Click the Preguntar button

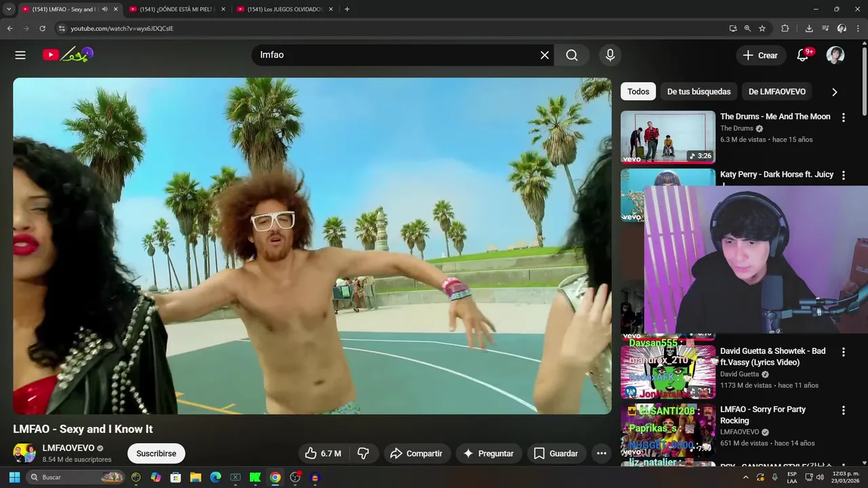[x=488, y=453]
